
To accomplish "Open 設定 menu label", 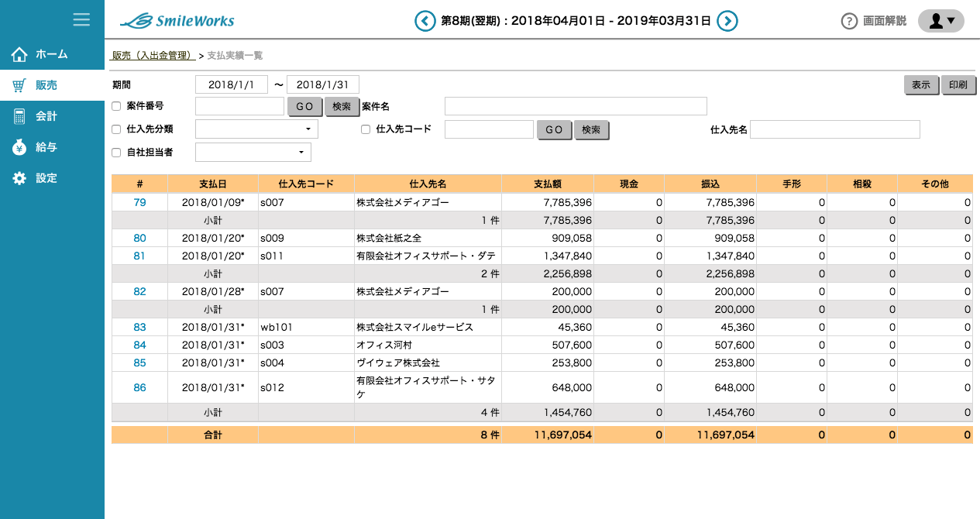I will point(46,178).
